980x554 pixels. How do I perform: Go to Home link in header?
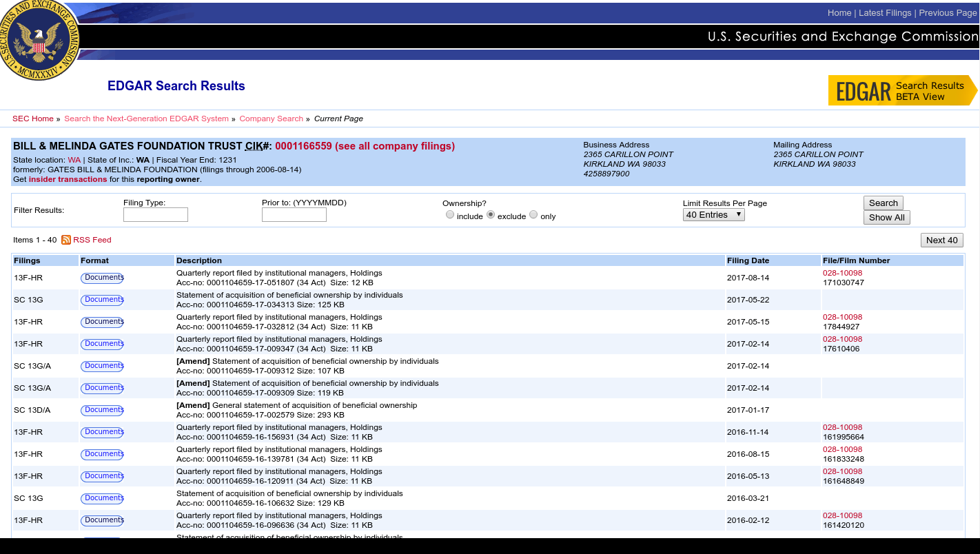pos(839,13)
